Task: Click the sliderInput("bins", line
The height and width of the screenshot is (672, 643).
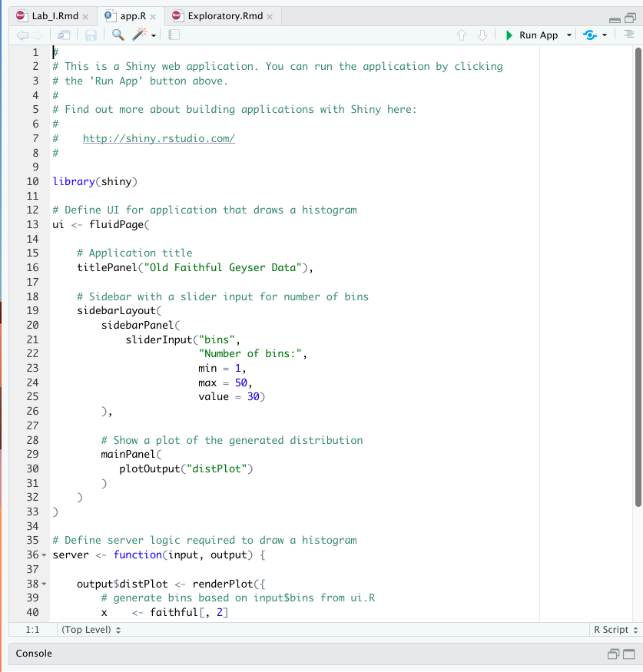Action: tap(183, 340)
